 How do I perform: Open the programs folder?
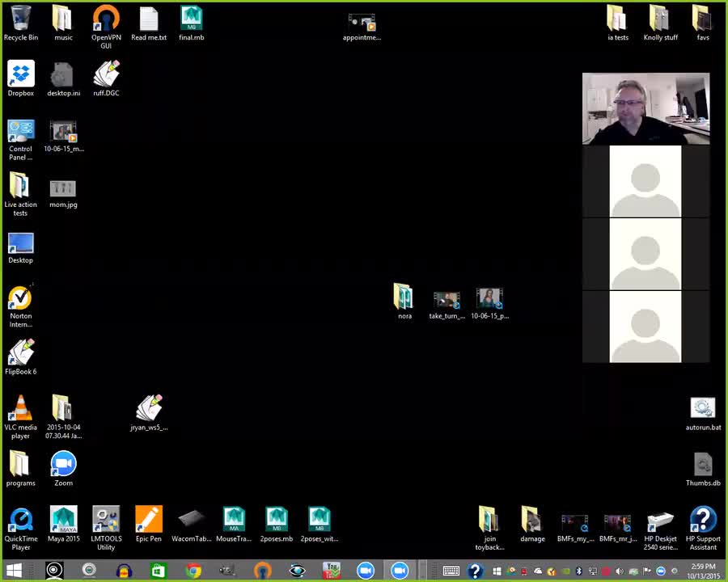tap(20, 468)
